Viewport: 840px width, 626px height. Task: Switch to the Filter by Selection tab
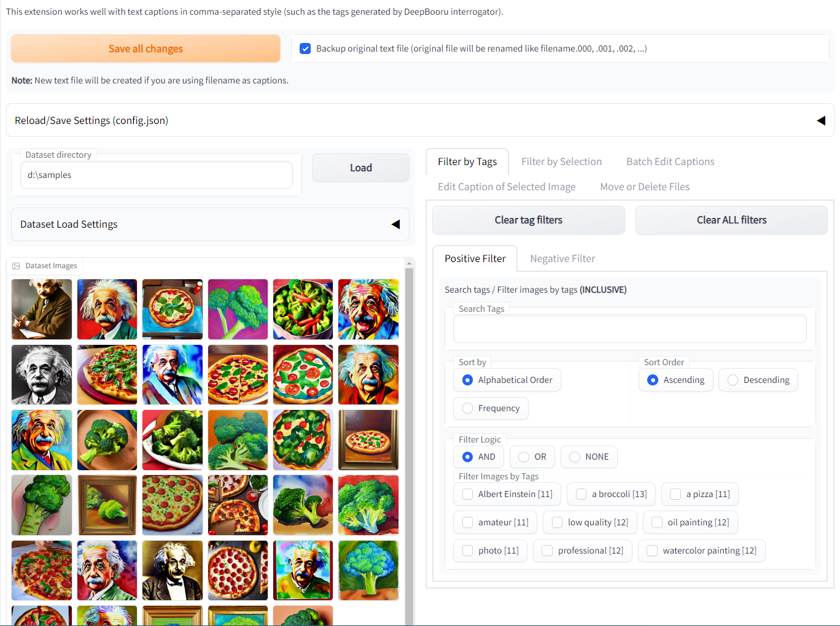click(561, 161)
